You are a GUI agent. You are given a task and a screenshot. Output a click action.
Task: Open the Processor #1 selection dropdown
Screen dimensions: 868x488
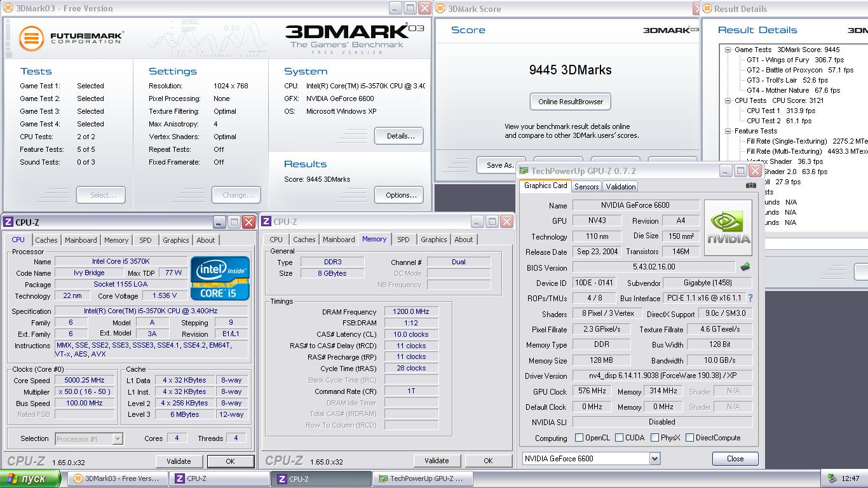click(x=118, y=438)
